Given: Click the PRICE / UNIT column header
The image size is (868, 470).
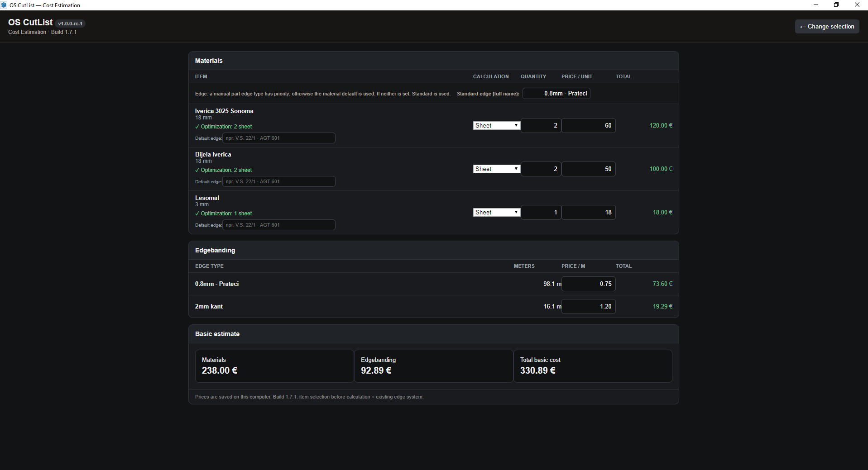Looking at the screenshot, I should [577, 76].
